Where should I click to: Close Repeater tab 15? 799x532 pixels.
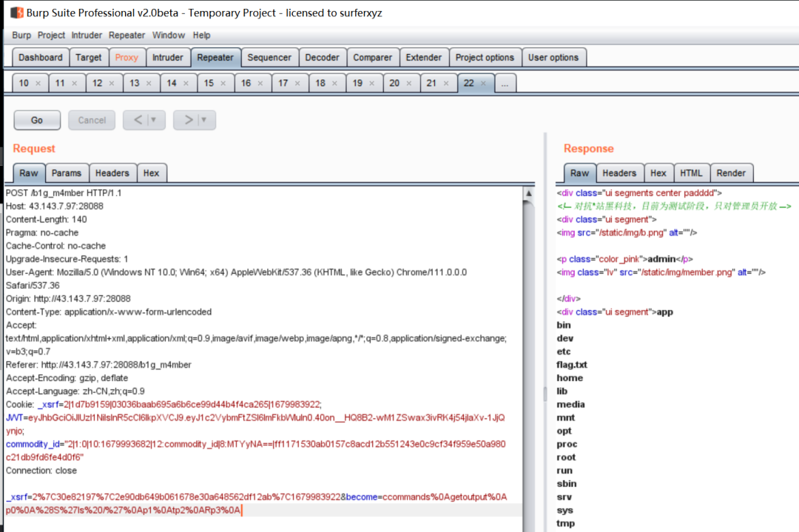[223, 83]
